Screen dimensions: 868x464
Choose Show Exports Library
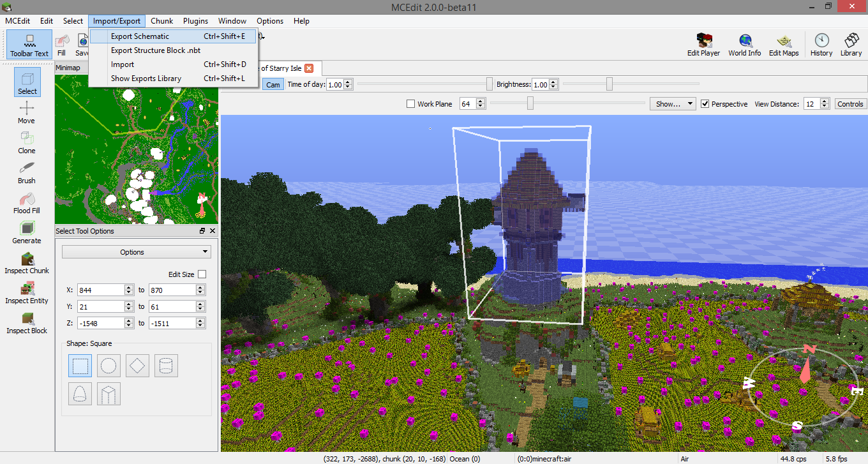coord(174,79)
